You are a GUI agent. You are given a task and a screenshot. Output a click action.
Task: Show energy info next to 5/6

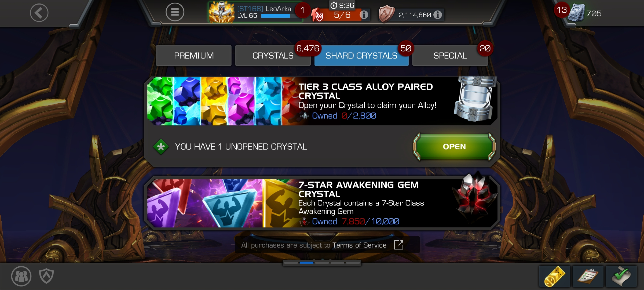point(364,15)
